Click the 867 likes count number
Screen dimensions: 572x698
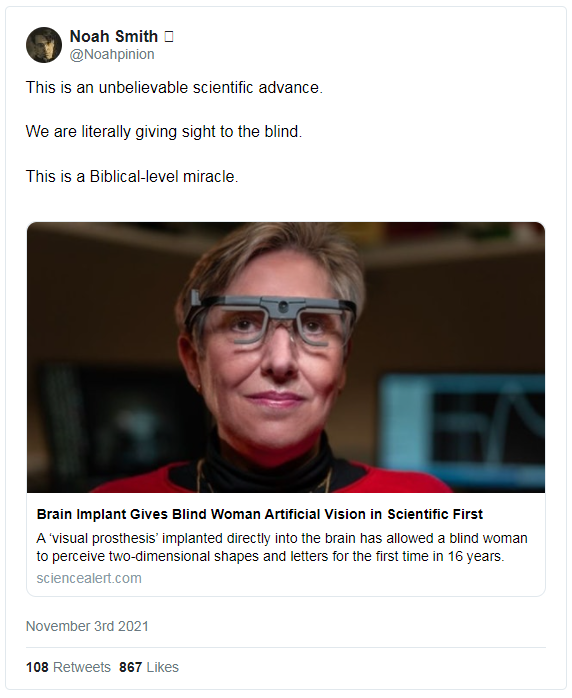click(130, 667)
